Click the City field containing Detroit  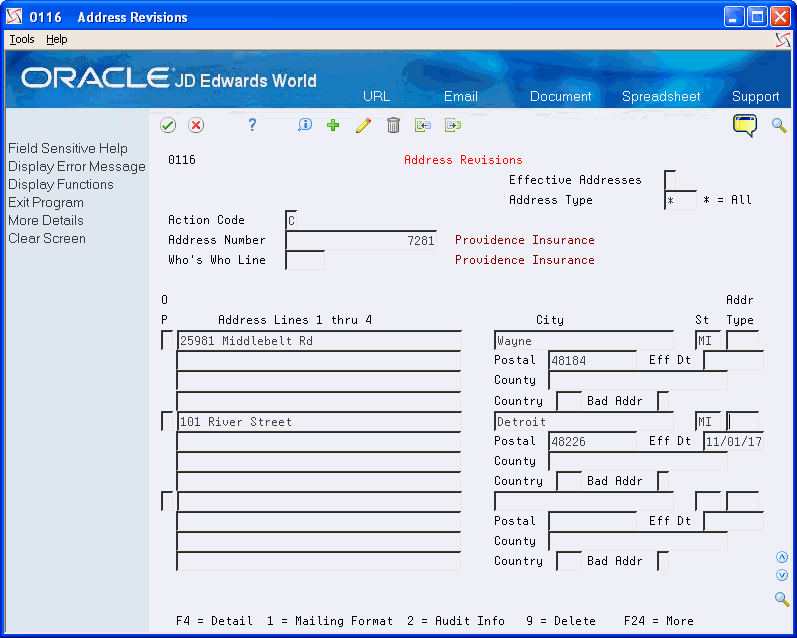584,422
